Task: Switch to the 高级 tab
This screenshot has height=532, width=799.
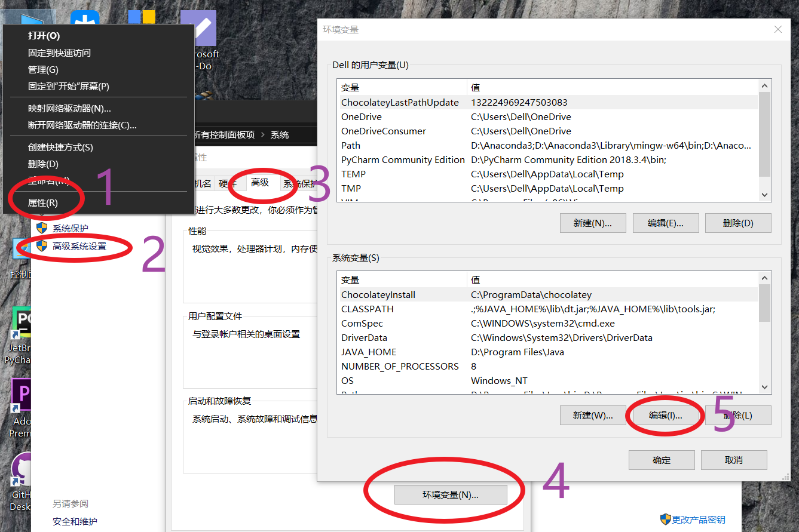Action: tap(260, 182)
